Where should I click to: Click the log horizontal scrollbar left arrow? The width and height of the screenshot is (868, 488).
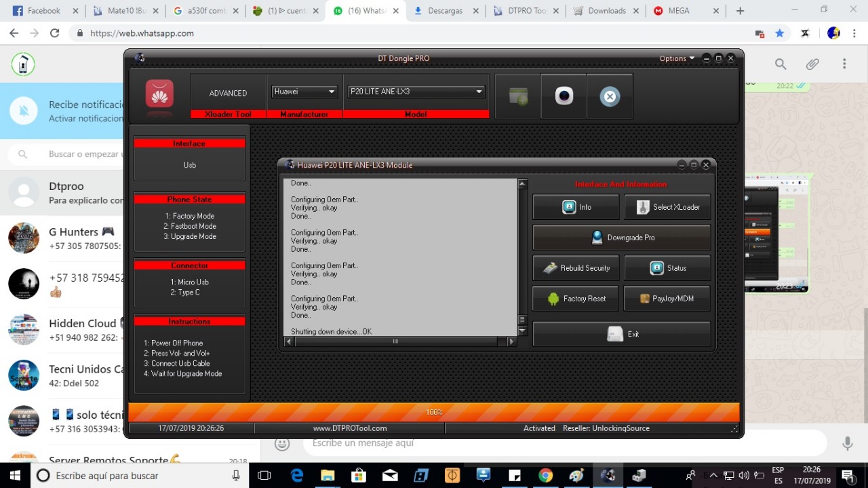(289, 341)
